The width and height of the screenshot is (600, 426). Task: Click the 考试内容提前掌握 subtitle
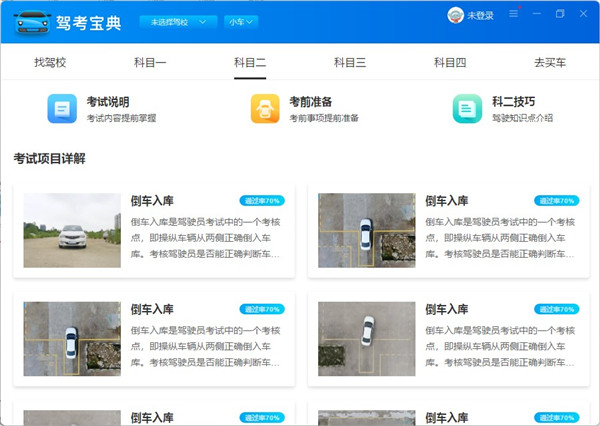point(121,118)
